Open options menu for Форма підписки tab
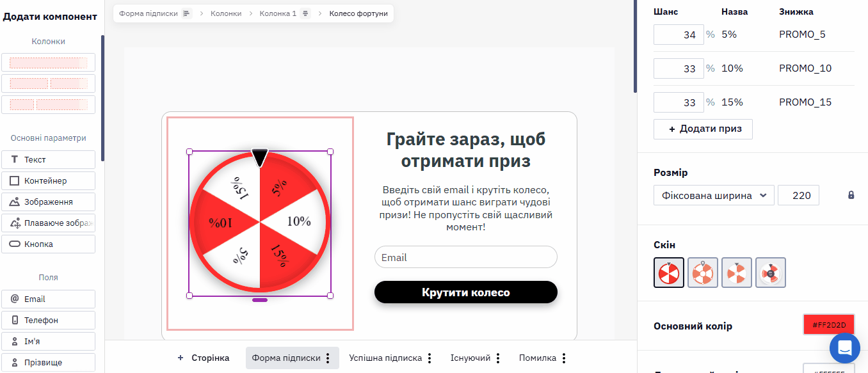The image size is (868, 373). click(x=328, y=358)
